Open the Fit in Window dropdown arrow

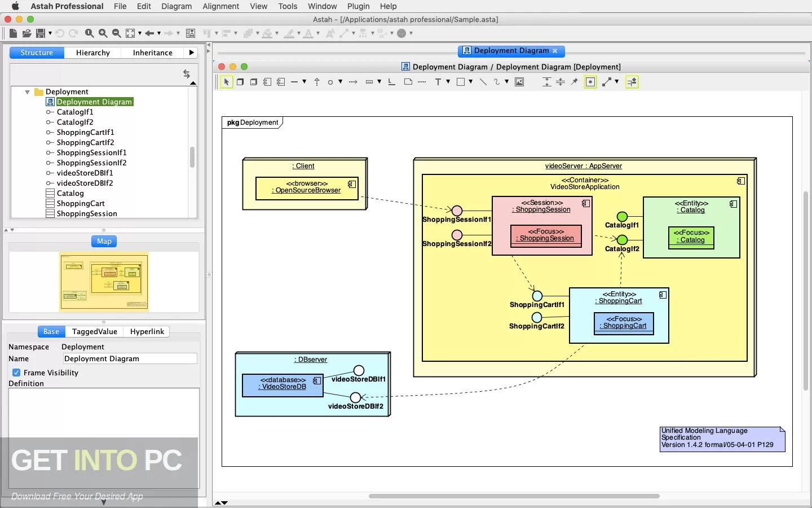coord(140,33)
